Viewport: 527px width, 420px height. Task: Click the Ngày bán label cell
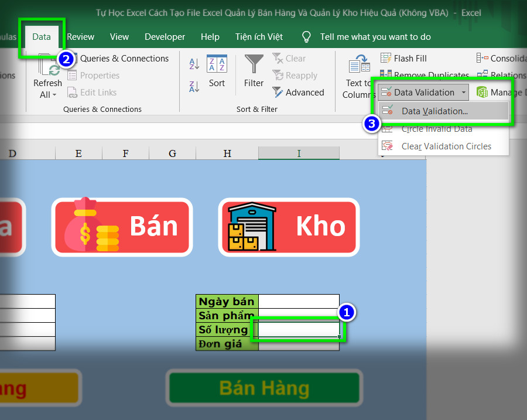pos(227,302)
